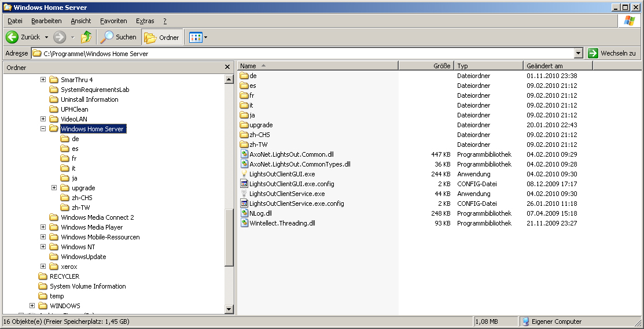
Task: Toggle the Ordner folder pane button
Action: 162,37
